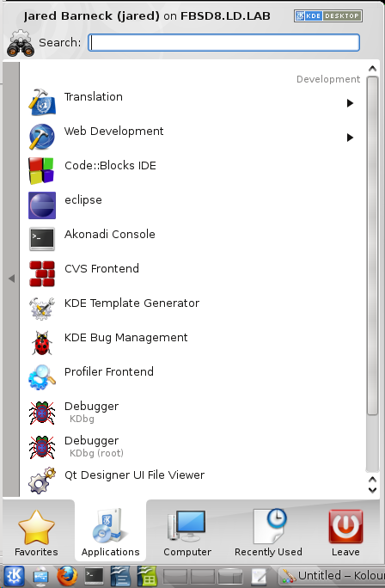Open the terminal icon in the taskbar

tap(94, 576)
